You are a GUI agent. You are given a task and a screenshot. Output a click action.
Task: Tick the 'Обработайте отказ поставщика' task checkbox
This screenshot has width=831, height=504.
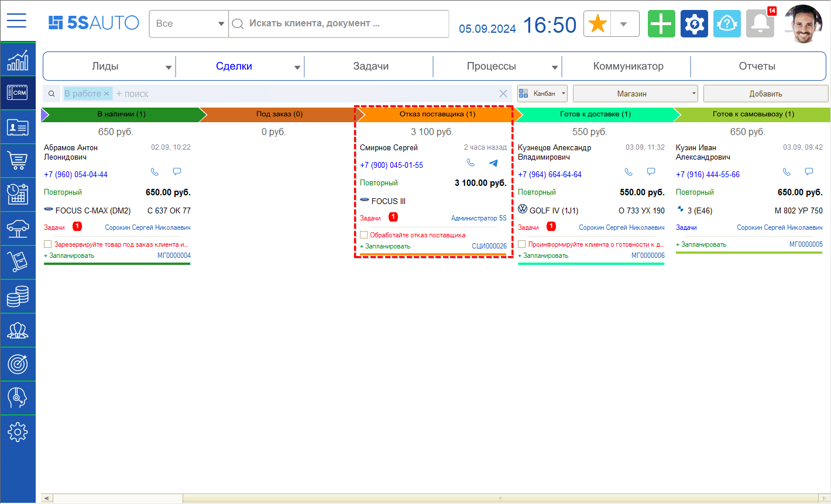click(364, 235)
